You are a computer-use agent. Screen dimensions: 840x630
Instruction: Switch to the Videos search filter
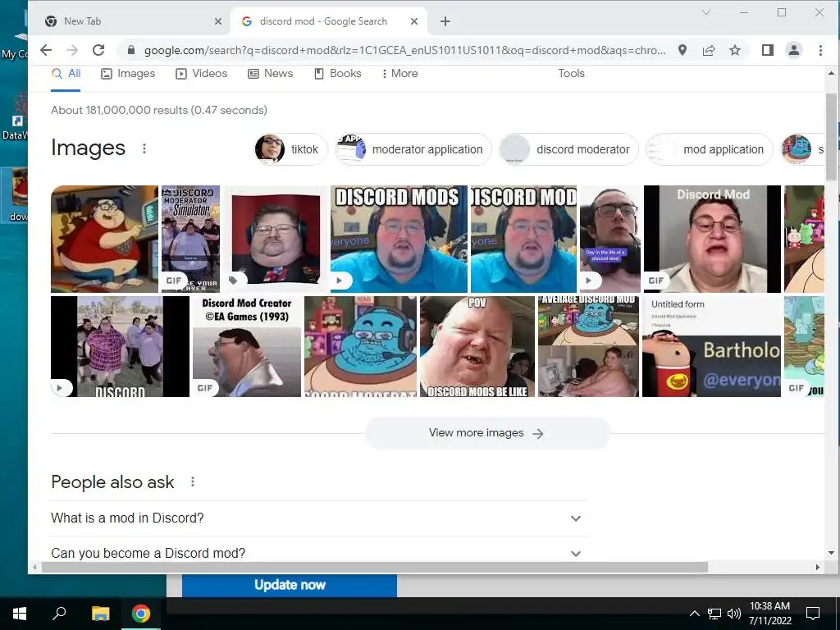(202, 73)
